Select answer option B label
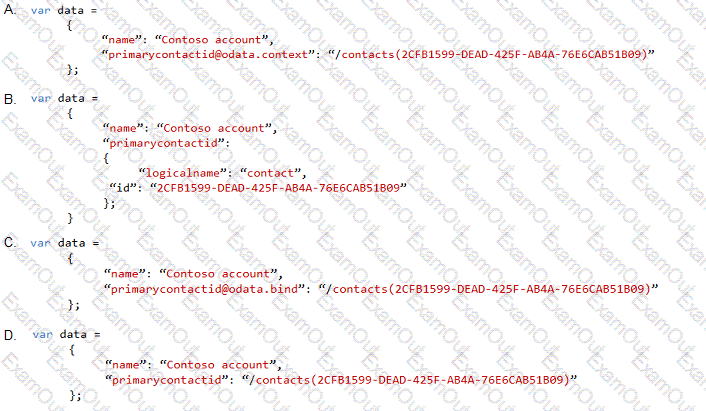706x411 pixels. click(x=10, y=99)
